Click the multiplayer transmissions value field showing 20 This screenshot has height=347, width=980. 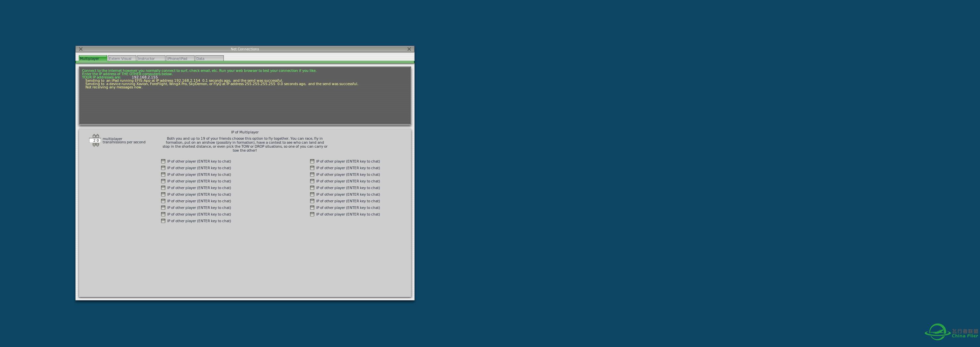[x=95, y=140]
